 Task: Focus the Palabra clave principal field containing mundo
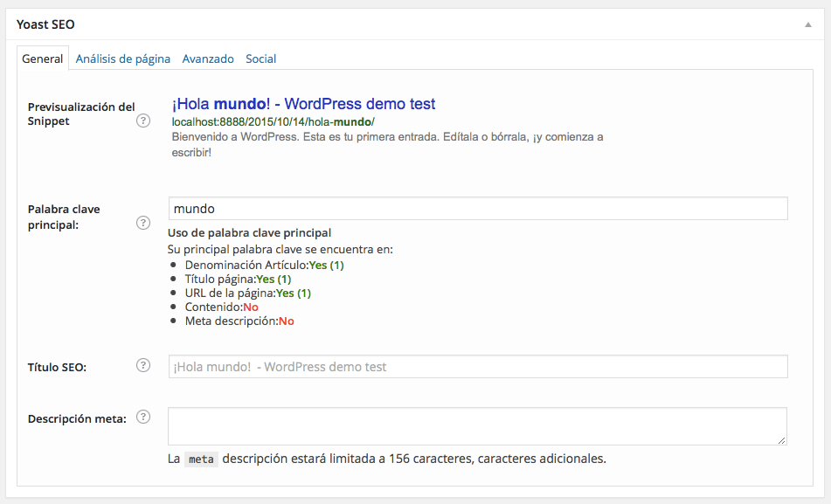(478, 208)
